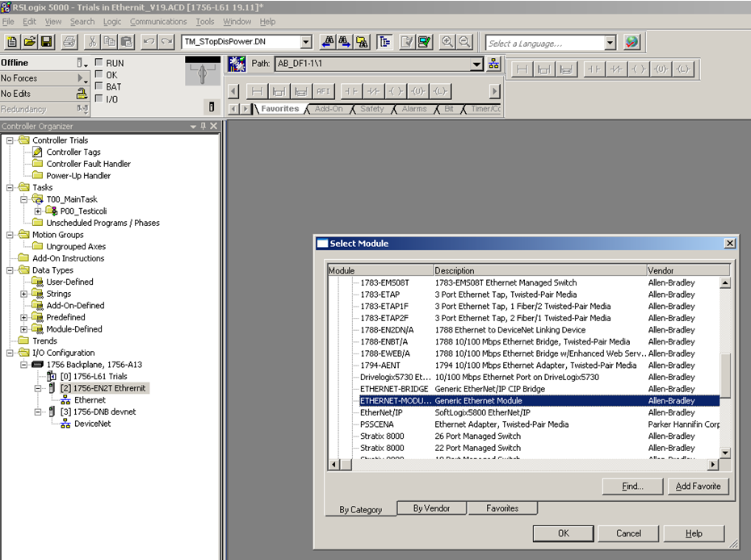Switch to the By Vendor tab
This screenshot has height=560, width=751.
pyautogui.click(x=431, y=508)
